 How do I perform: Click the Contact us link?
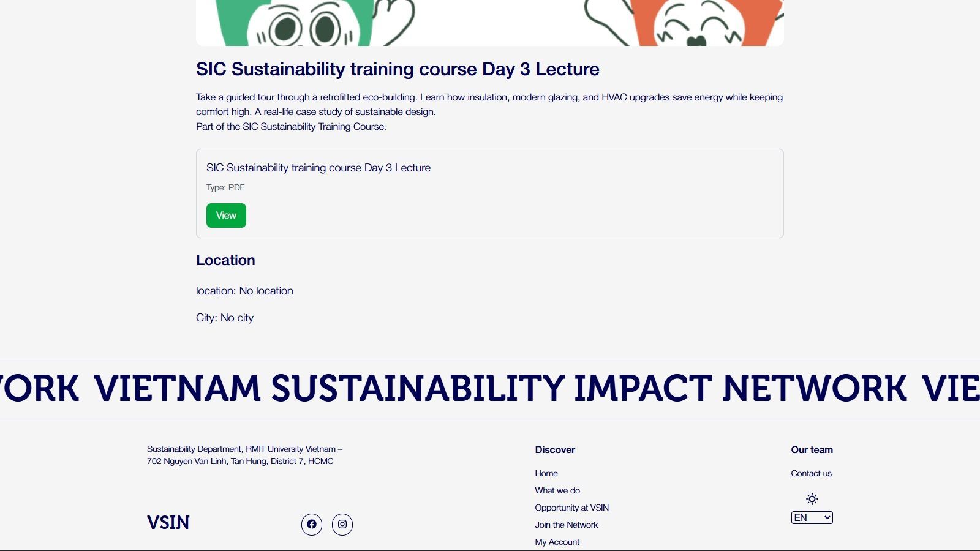811,473
